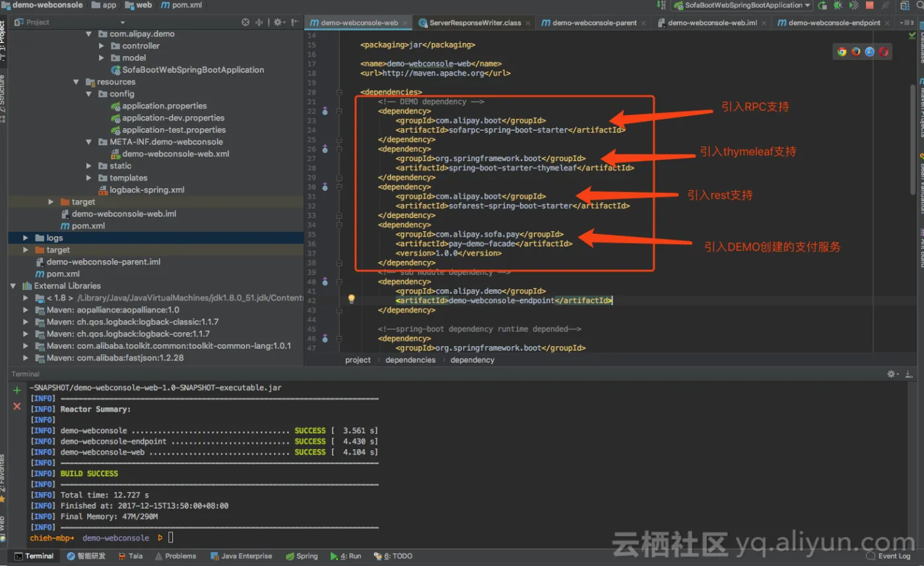This screenshot has height=566, width=924.
Task: Open preview in Firefox browser icon
Action: (x=856, y=52)
